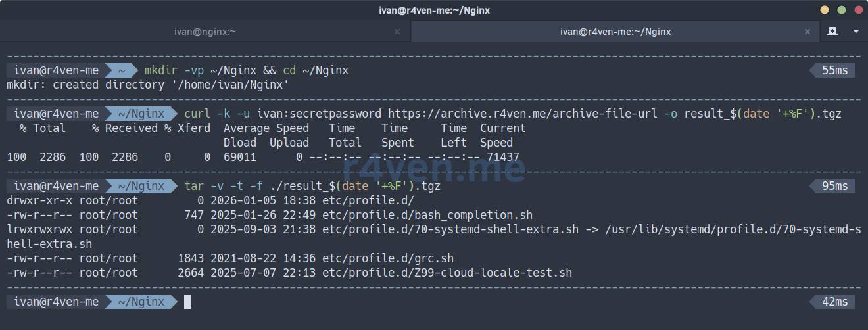Viewport: 868px width, 330px height.
Task: Switch to the ivan@nginx:~ tab
Action: [205, 31]
